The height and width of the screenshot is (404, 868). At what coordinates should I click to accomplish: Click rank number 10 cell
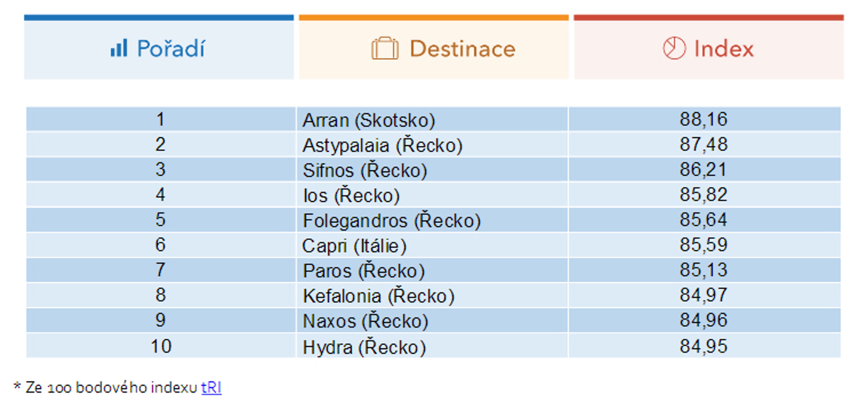coord(161,346)
